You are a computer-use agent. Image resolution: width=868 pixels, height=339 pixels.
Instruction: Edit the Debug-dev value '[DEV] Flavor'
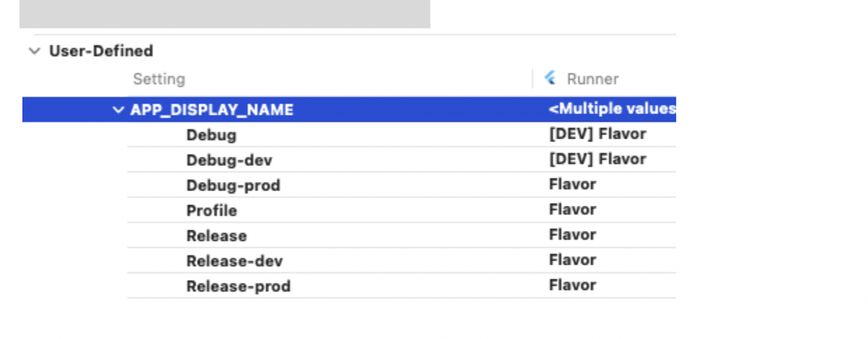[597, 159]
